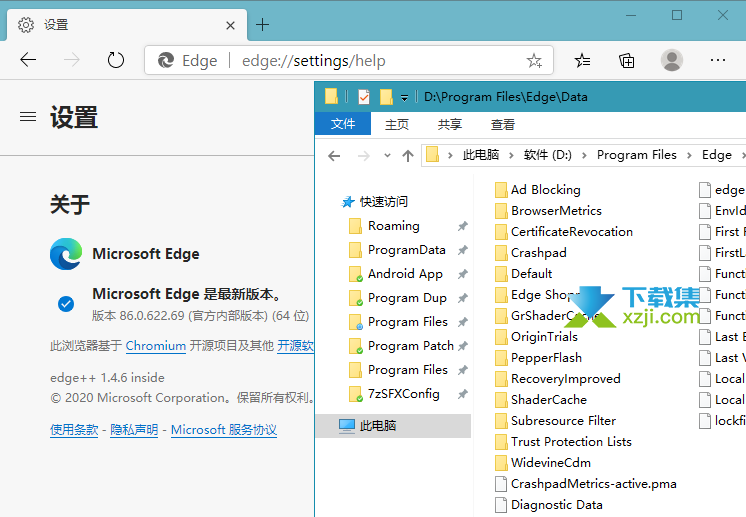This screenshot has width=746, height=517.
Task: Select the Default folder
Action: pyautogui.click(x=524, y=273)
